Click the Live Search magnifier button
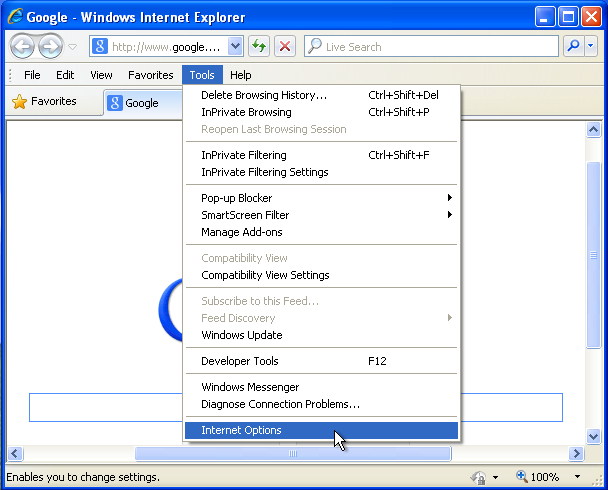The width and height of the screenshot is (608, 490). [573, 47]
